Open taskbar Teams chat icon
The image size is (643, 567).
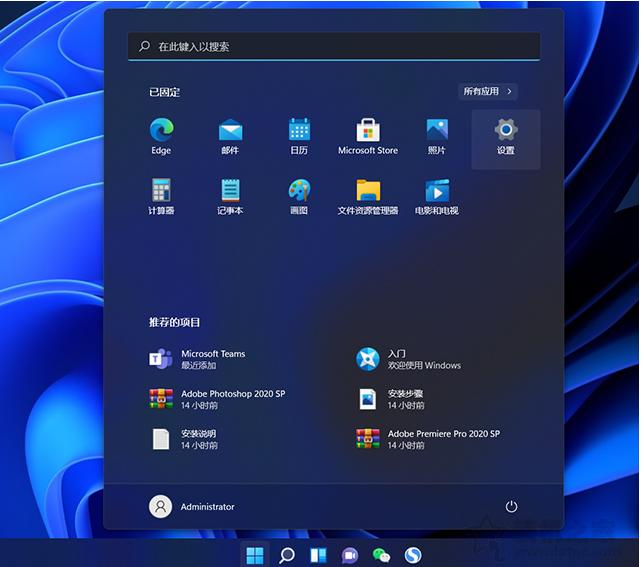click(350, 556)
